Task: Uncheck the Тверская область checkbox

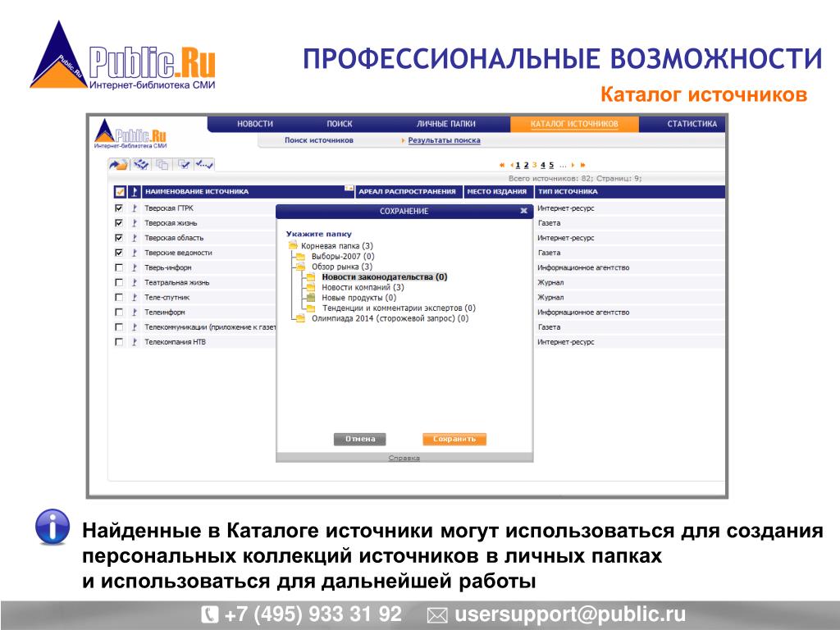Action: coord(119,238)
